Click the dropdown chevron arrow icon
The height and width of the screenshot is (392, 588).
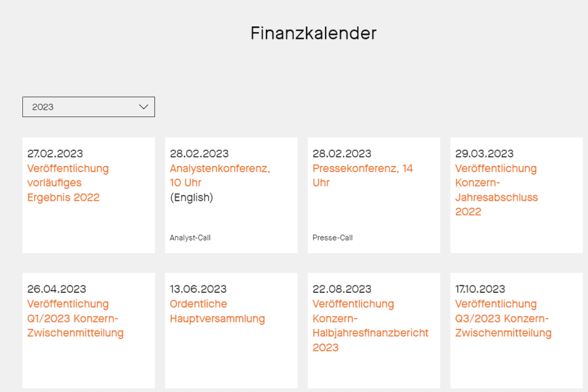point(144,107)
